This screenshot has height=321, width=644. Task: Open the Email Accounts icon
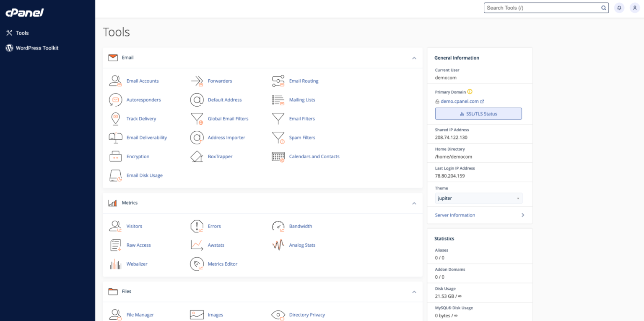tap(115, 81)
